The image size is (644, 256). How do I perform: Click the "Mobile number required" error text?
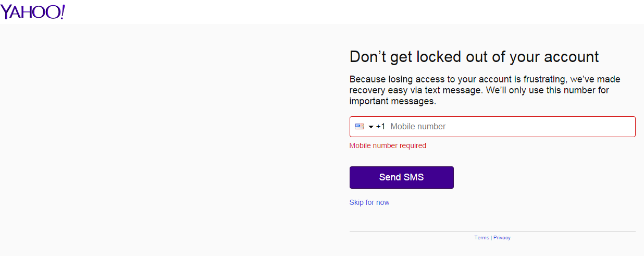[388, 145]
